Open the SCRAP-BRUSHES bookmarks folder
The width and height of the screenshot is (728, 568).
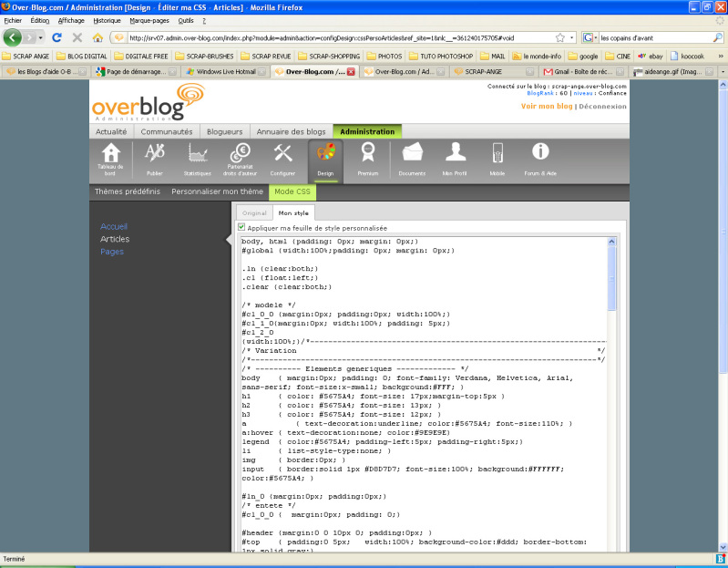click(x=204, y=57)
